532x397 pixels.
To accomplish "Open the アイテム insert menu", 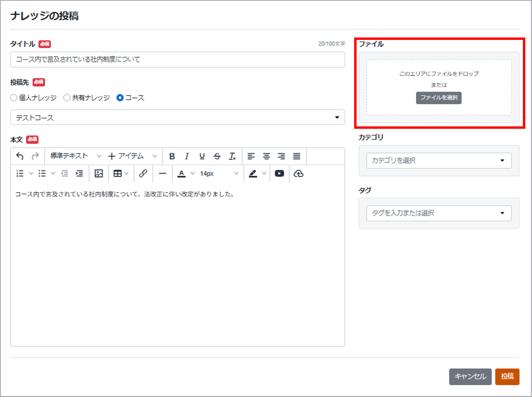I will pyautogui.click(x=132, y=156).
